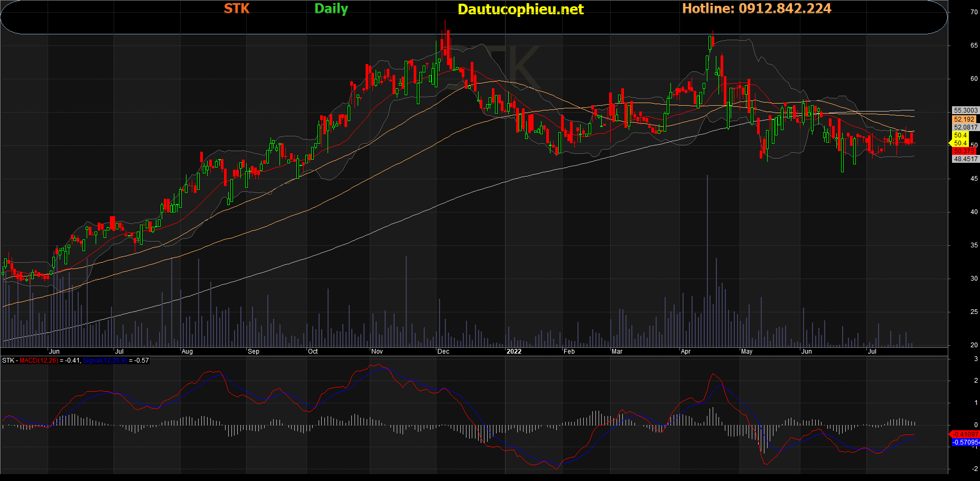Click the Signal(12,26,9) indicator label
Viewport: 980px width, 481px height.
point(105,360)
